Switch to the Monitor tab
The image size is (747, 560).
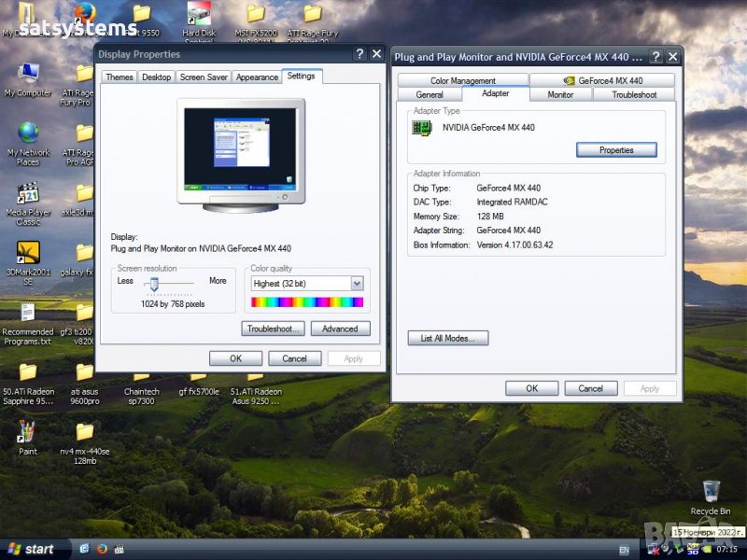[x=560, y=94]
